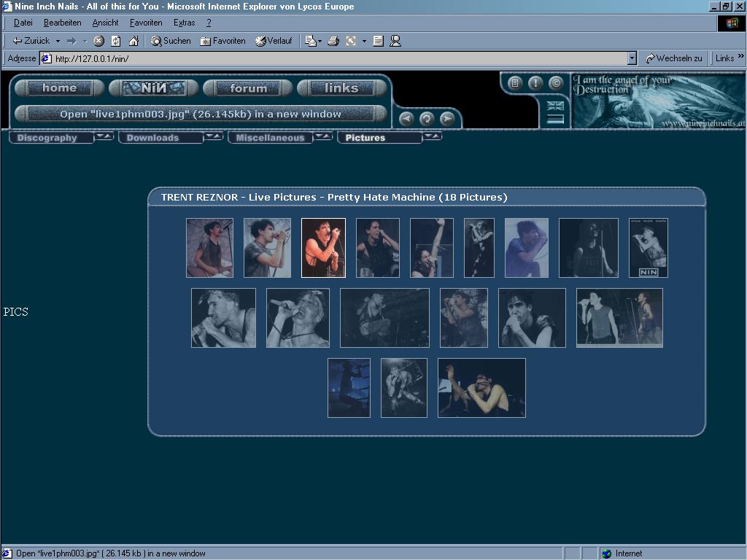Screen dimensions: 747x560
Task: Refresh the page with the toolbar reload icon
Action: coord(116,41)
